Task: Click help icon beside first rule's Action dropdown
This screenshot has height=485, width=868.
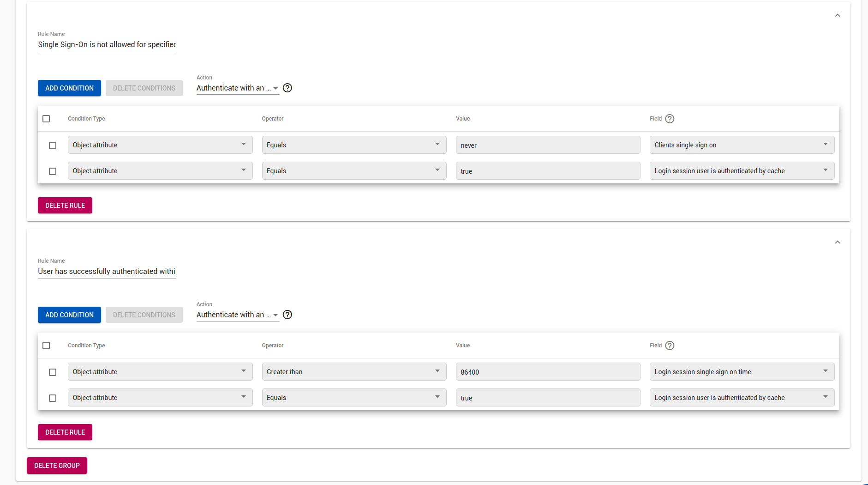Action: (x=287, y=88)
